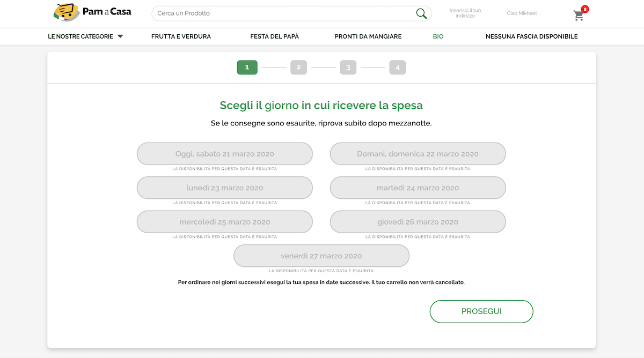
Task: Pick Domani, domenica 22 marzo 2020
Action: click(418, 154)
